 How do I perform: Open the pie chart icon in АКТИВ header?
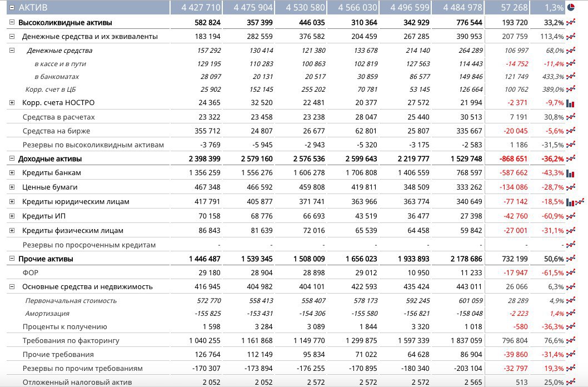(571, 8)
